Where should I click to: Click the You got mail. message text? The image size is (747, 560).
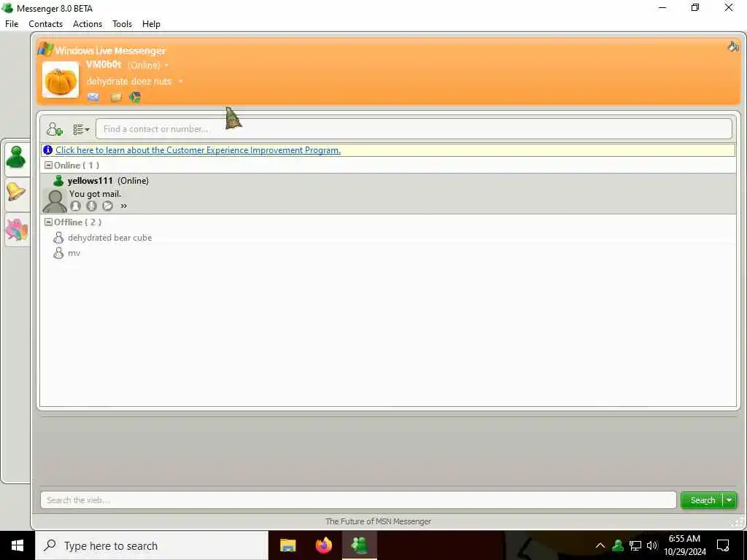click(96, 194)
